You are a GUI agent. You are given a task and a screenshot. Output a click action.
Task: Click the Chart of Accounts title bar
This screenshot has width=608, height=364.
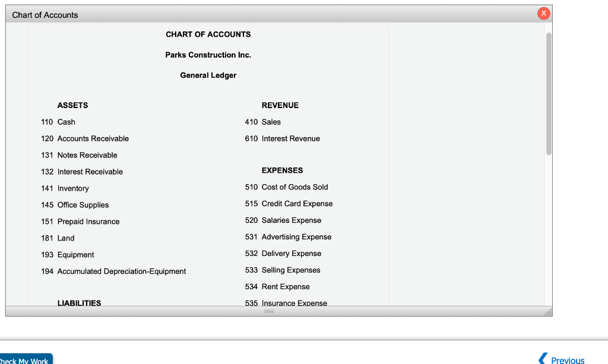tap(45, 15)
